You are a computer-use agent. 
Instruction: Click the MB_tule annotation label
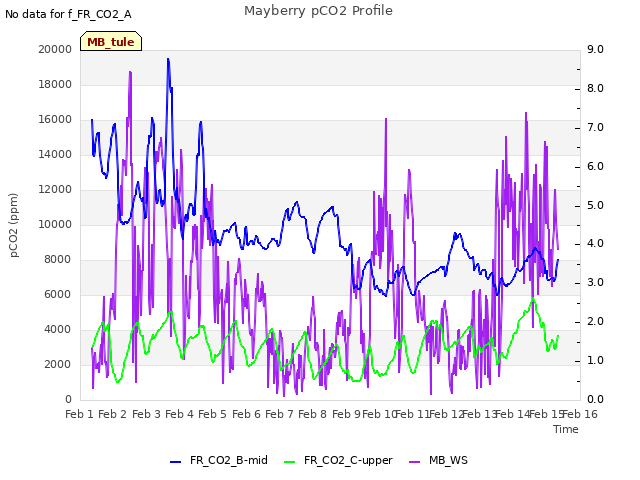111,42
